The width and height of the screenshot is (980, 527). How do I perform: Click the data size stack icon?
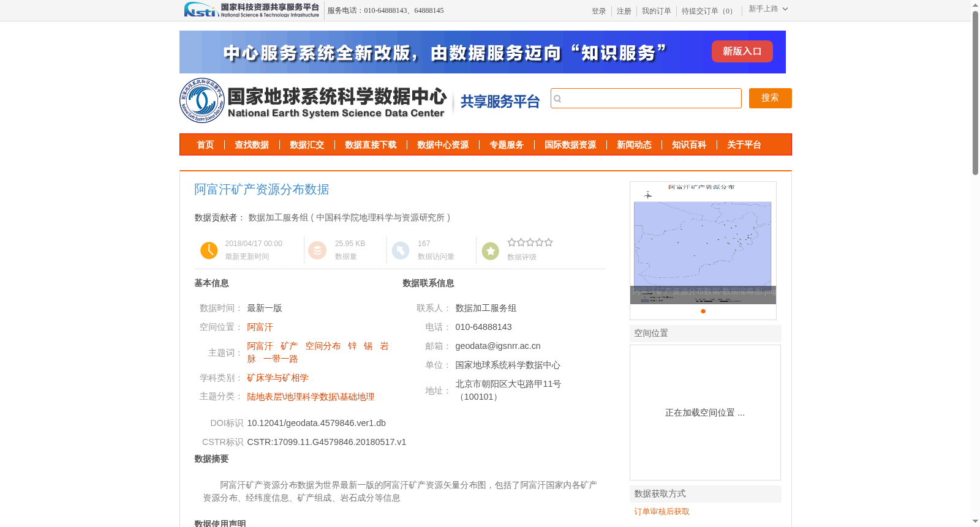click(x=317, y=250)
